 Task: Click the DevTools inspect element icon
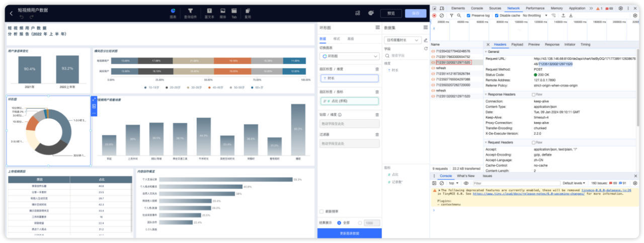434,9
